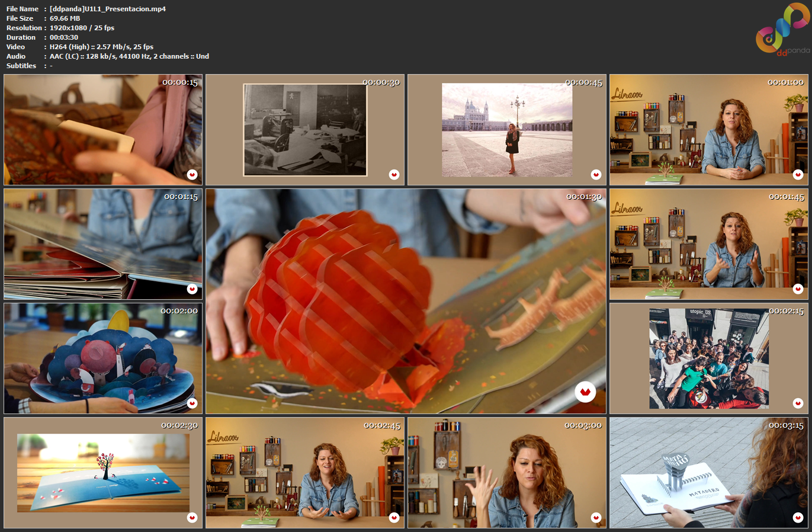Click the ddpanda logo in the header
The image size is (812, 532).
(x=783, y=30)
